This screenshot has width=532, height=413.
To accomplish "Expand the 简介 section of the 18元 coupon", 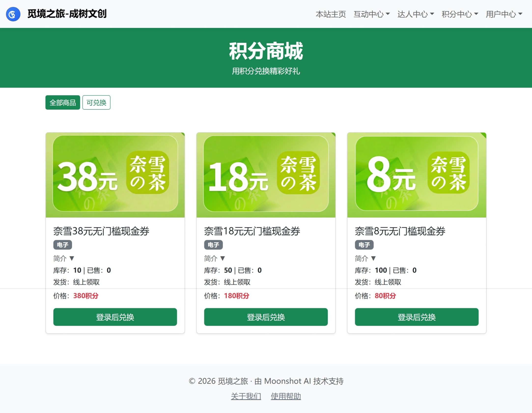I will point(214,258).
